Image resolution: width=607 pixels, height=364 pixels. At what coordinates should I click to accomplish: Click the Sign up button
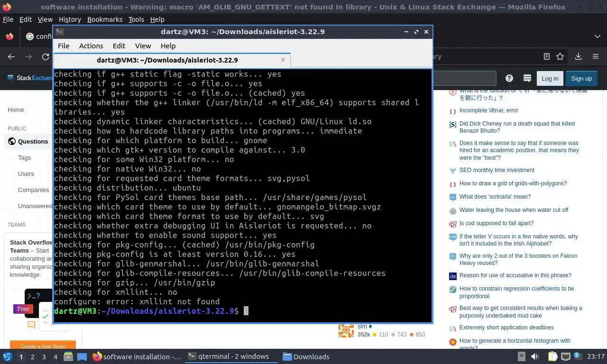(581, 78)
